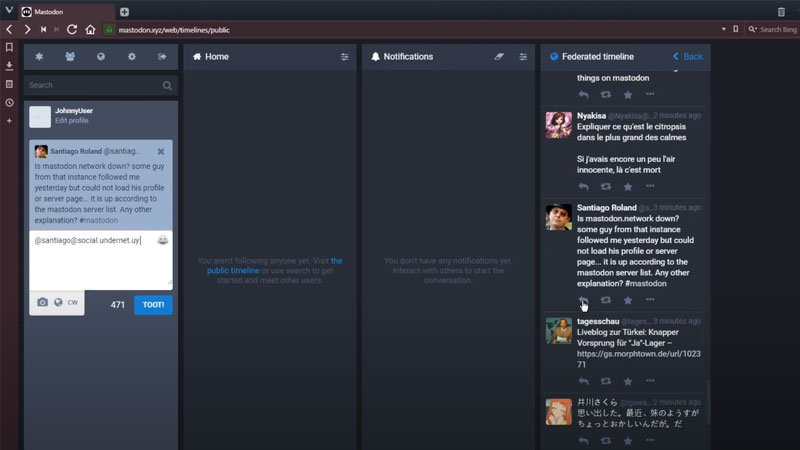Reply to Nyakisa's toot
This screenshot has height=450, width=800.
click(584, 187)
